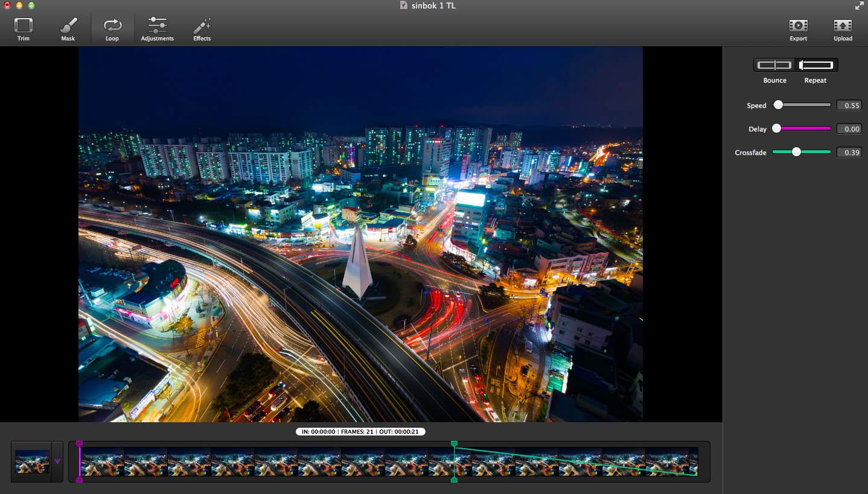Select the Speed value field showing 0.55

pyautogui.click(x=849, y=105)
